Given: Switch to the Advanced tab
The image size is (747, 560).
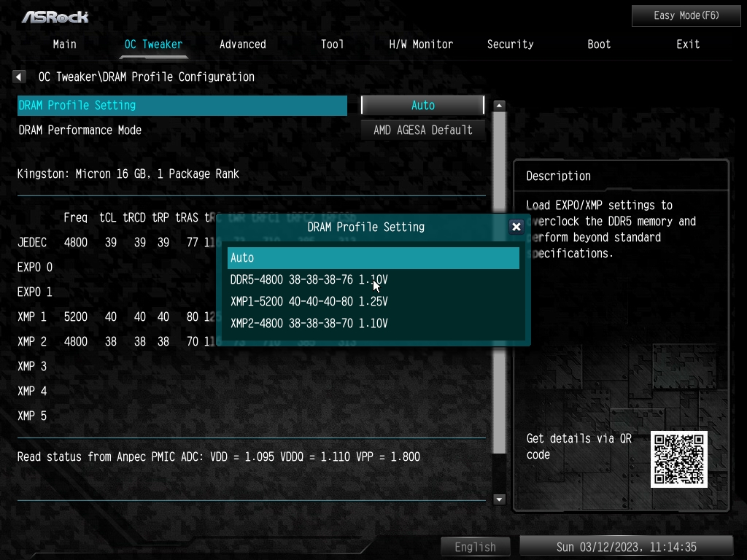Looking at the screenshot, I should click(x=242, y=44).
